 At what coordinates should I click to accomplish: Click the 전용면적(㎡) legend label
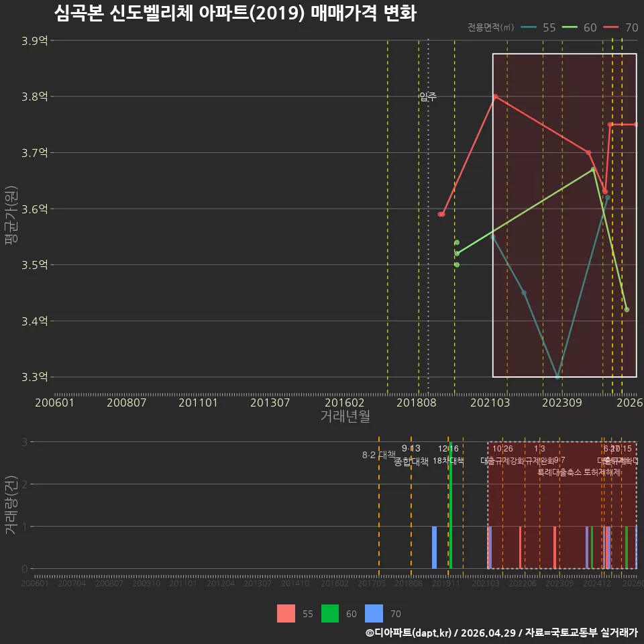click(491, 28)
